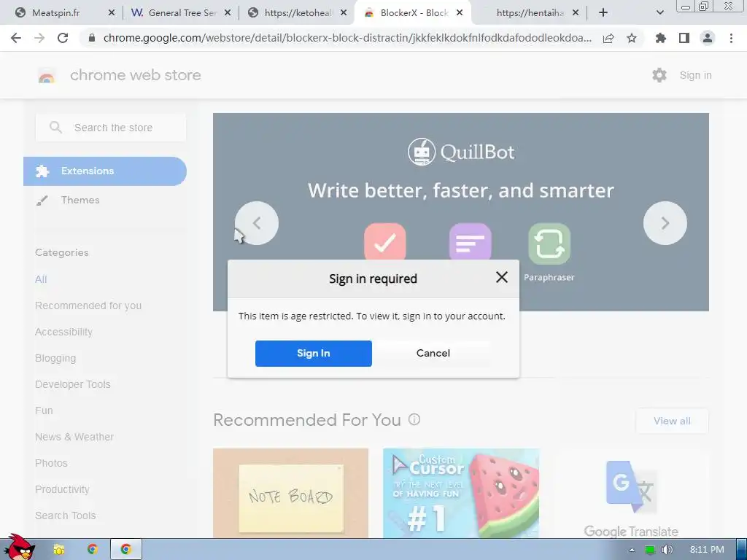This screenshot has height=560, width=747.
Task: Click the Chrome Web Store rainbow logo
Action: (47, 75)
